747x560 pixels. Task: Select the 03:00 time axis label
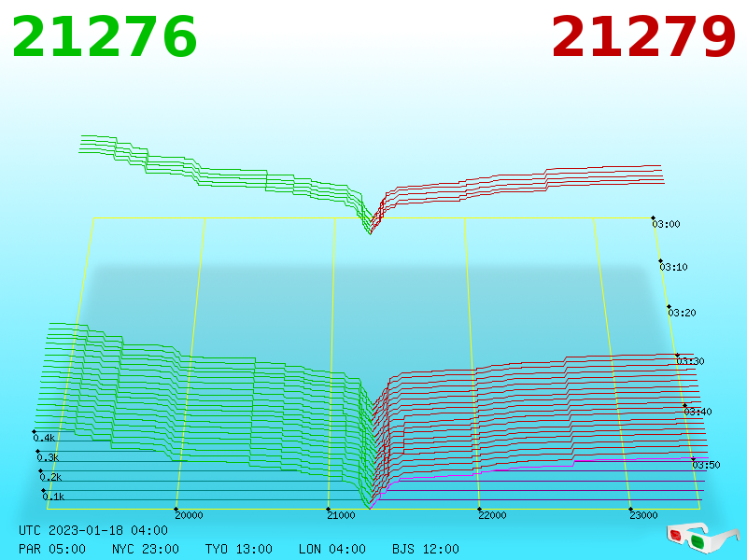click(666, 224)
